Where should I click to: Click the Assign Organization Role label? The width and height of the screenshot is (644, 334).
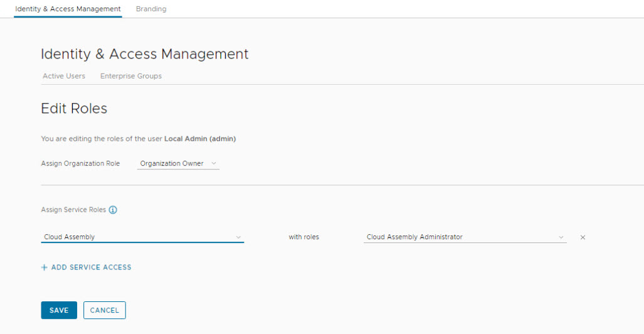[x=80, y=163]
